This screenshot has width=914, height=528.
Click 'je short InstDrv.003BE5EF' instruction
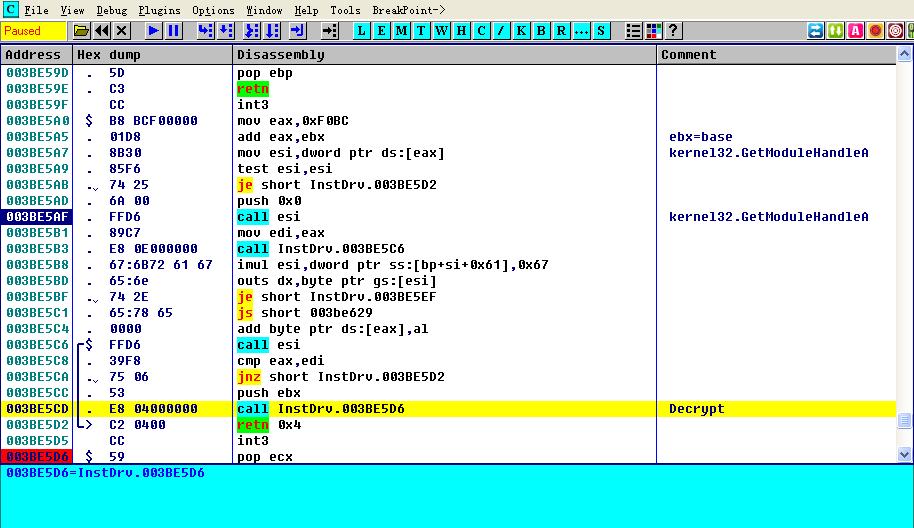(x=336, y=297)
